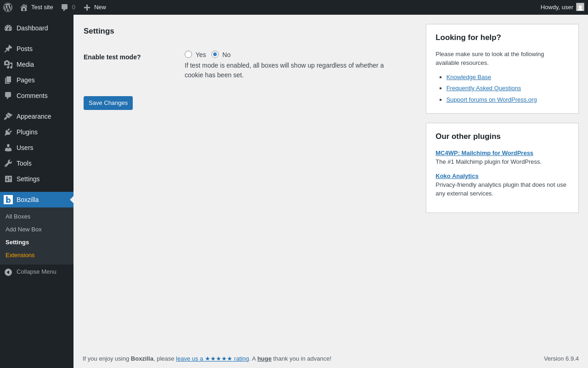Open the user avatar in top bar
Viewport: 588px width, 368px height.
click(580, 7)
